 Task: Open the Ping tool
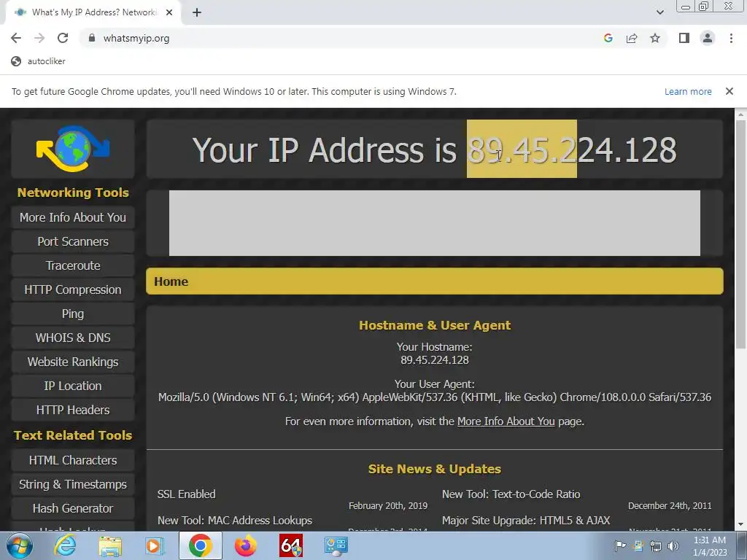[x=73, y=314]
